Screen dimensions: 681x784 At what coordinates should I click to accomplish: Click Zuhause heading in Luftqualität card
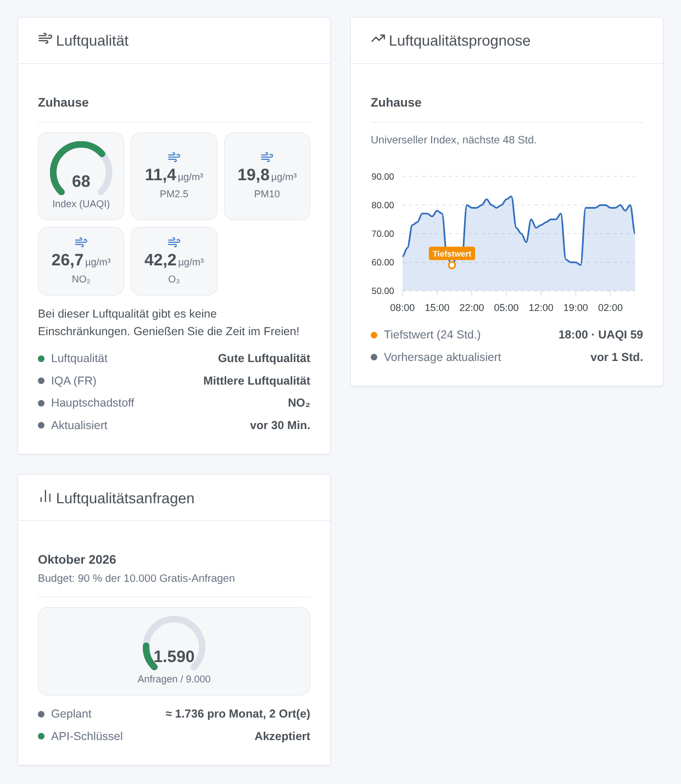[63, 103]
